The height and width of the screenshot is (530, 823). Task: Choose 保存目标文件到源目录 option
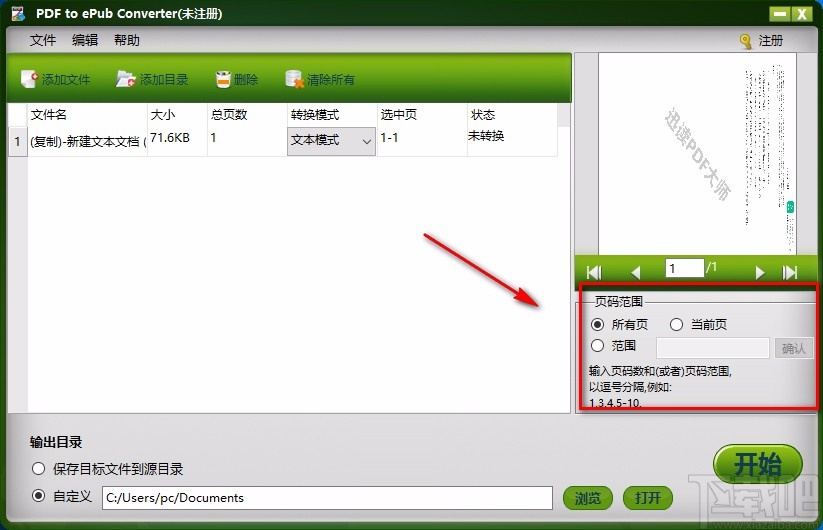coord(38,468)
